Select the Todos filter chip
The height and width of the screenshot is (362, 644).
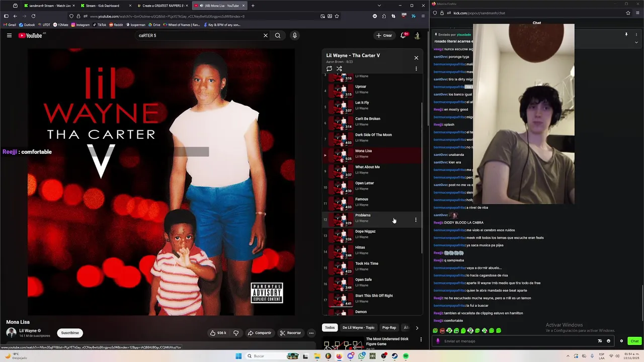pos(330,327)
